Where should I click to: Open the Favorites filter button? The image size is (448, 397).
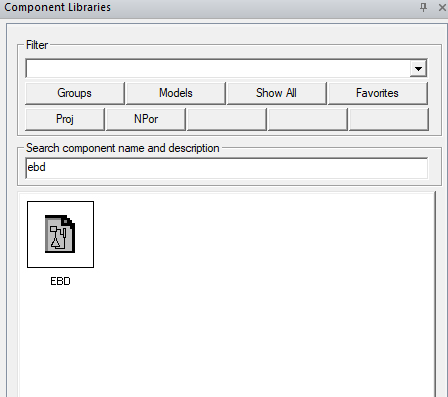coord(378,93)
